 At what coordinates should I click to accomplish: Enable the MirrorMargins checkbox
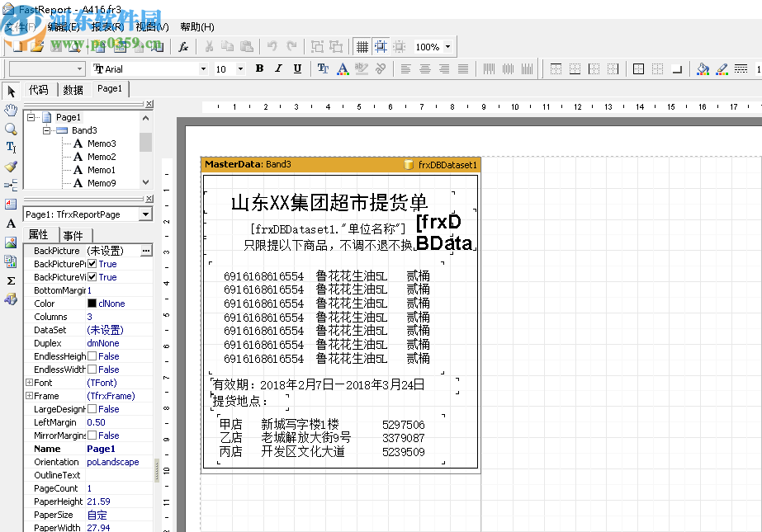pos(92,435)
